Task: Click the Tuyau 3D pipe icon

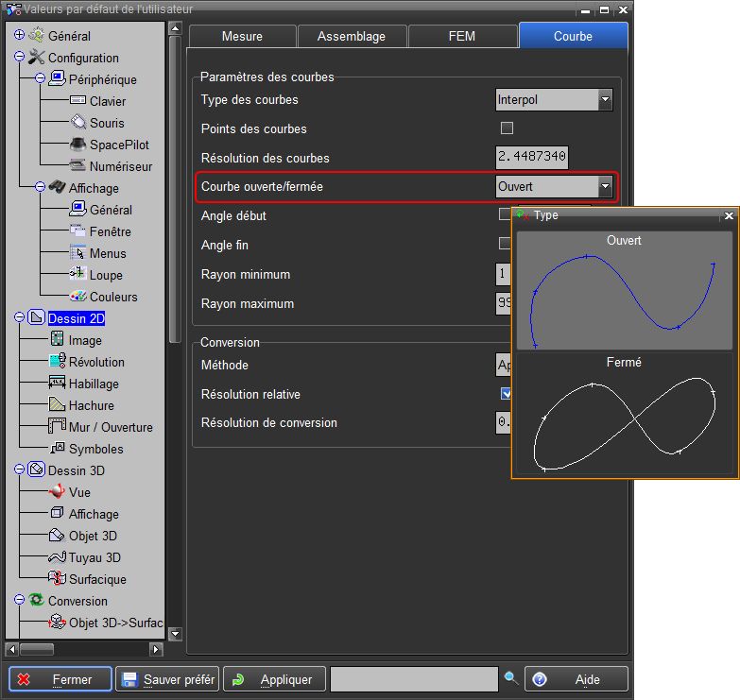Action: (x=58, y=557)
